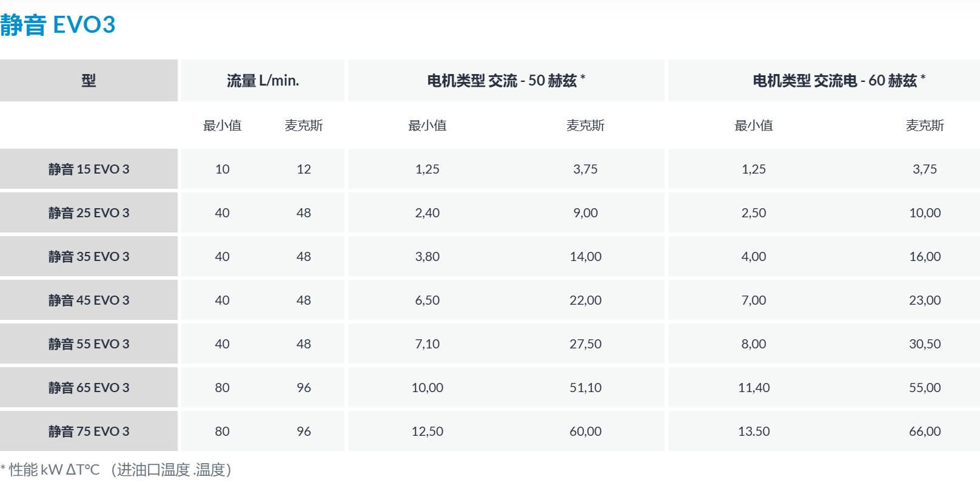Viewport: 980px width, 488px height.
Task: Click the 66,00 value cell
Action: pos(925,431)
